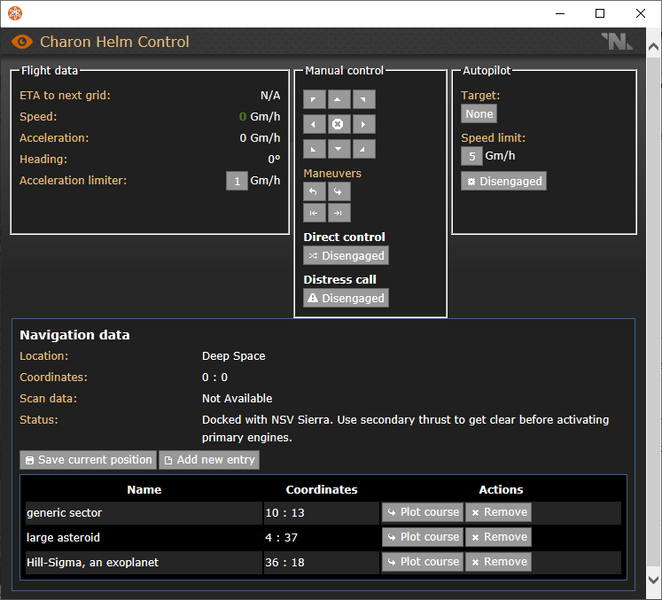
Task: Click the Acceleration limiter value field
Action: tap(237, 181)
